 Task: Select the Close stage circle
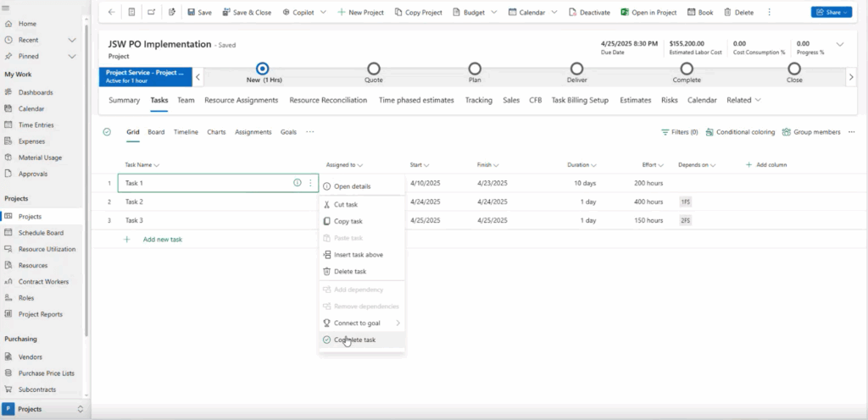click(794, 69)
